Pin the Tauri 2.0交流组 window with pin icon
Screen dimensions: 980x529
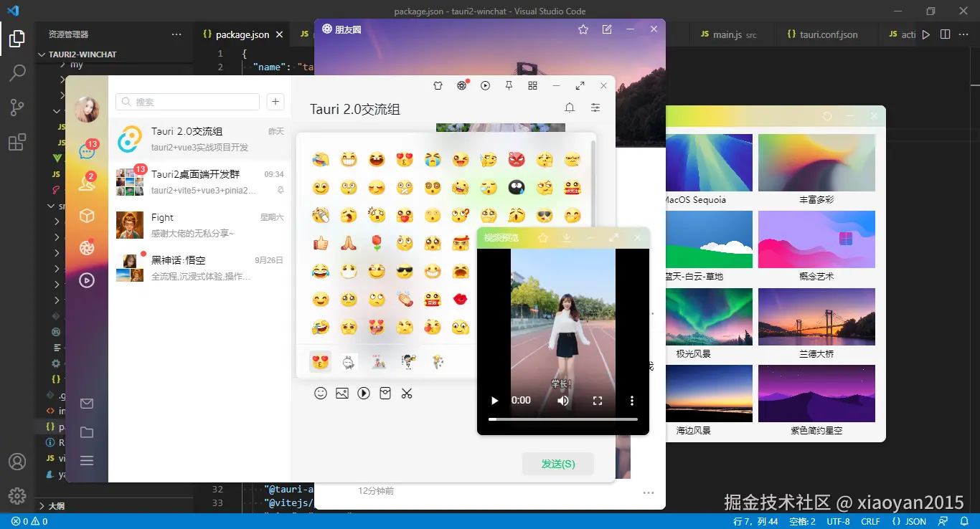point(509,85)
